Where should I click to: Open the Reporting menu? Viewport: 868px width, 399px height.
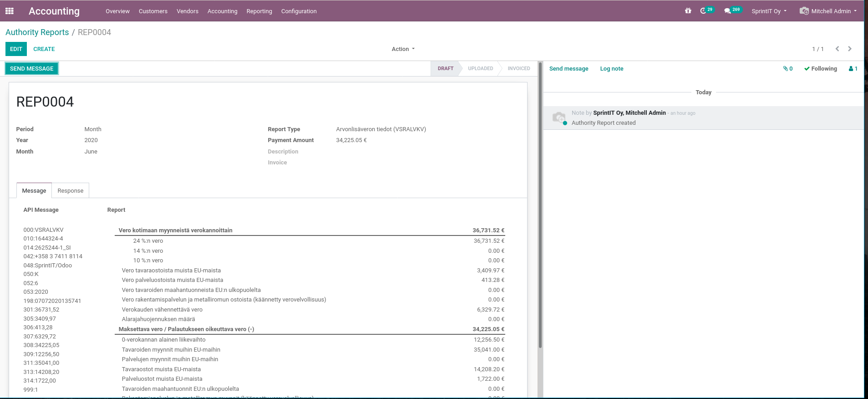click(259, 11)
